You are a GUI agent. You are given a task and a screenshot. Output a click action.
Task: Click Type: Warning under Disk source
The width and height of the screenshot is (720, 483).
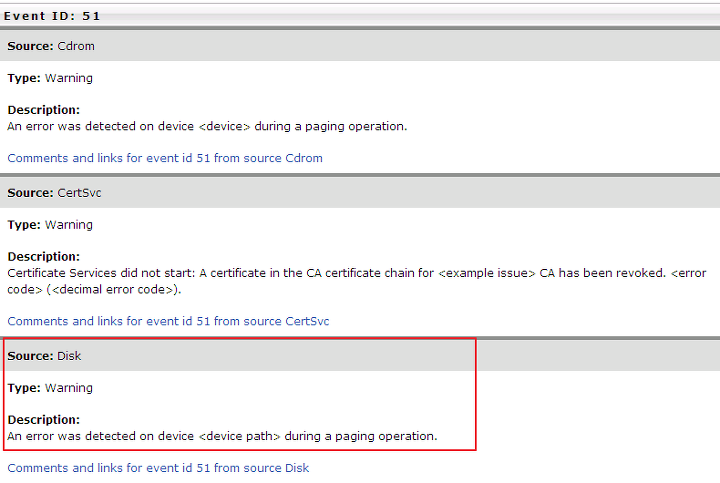50,388
